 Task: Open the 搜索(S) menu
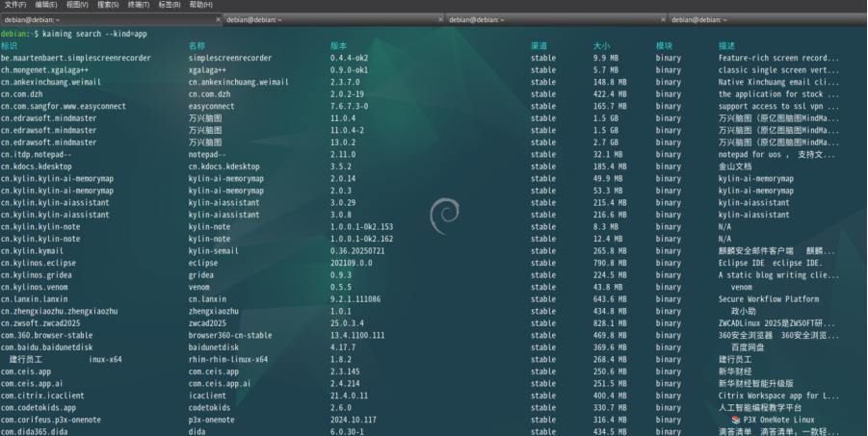click(108, 5)
